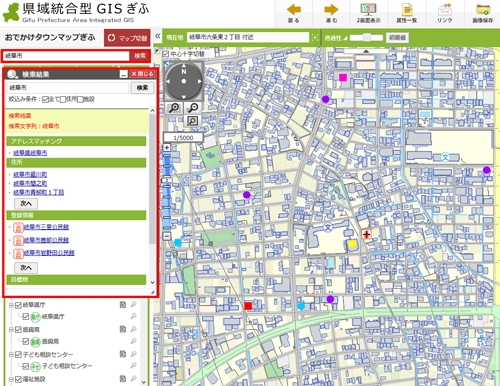Click the main search text field at top left
Viewport: 500px width, 386px height.
[x=66, y=56]
